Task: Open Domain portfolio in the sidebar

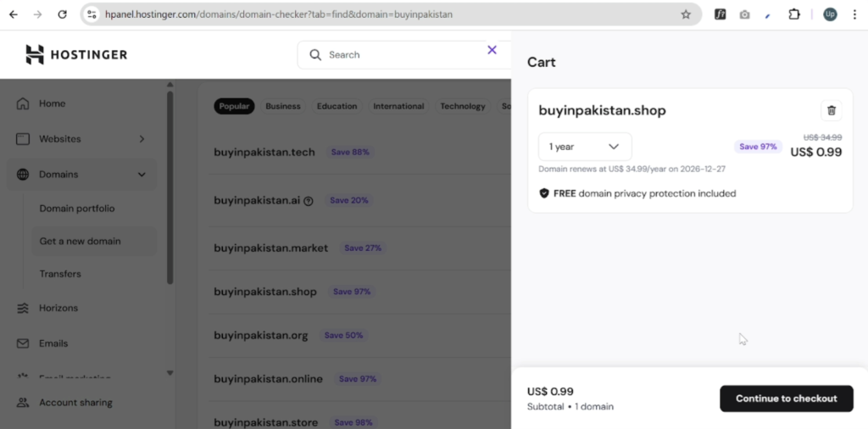Action: tap(76, 209)
